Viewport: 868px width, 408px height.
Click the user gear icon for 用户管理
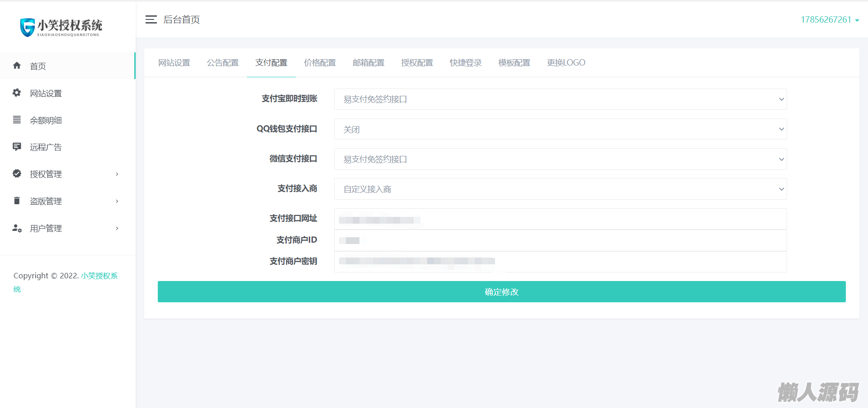tap(17, 228)
